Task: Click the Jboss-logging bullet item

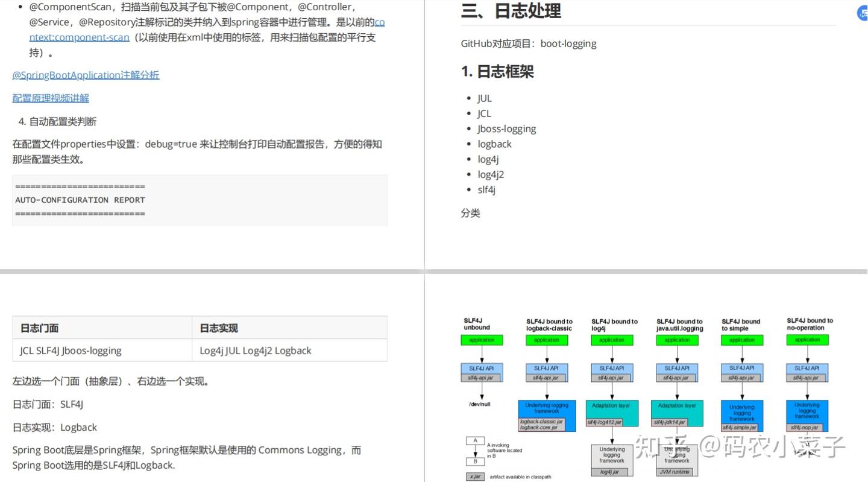Action: tap(506, 128)
